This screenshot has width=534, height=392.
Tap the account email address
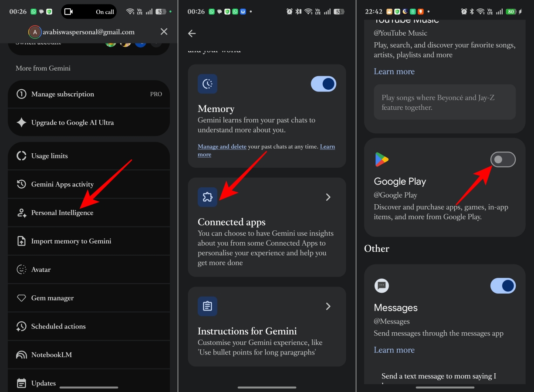(x=88, y=32)
